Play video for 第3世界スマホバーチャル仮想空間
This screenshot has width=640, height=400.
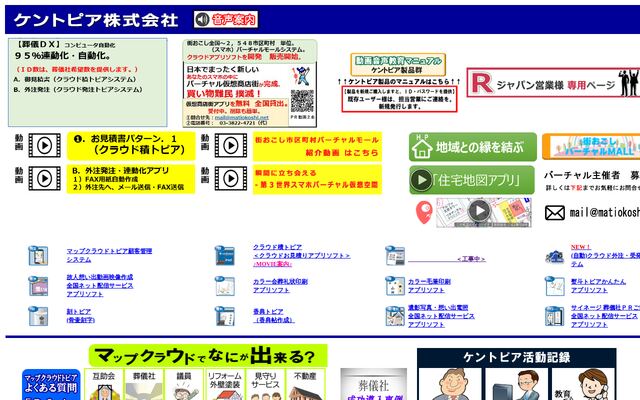tap(231, 178)
